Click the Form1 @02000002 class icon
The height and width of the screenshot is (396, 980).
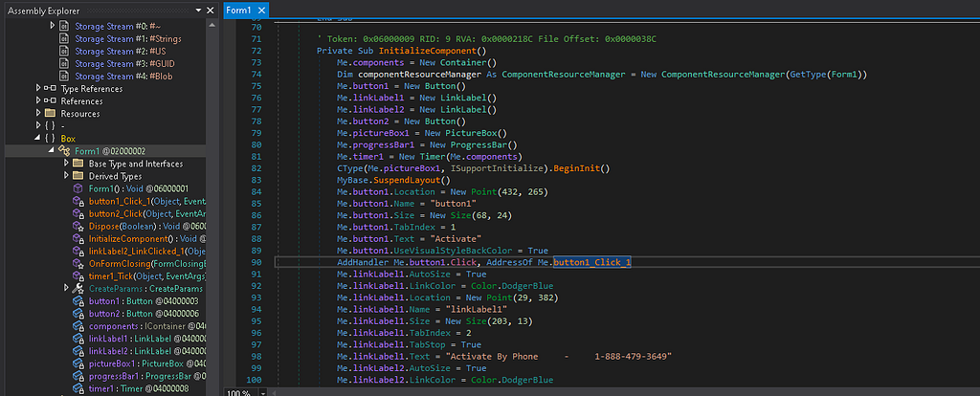[x=64, y=151]
